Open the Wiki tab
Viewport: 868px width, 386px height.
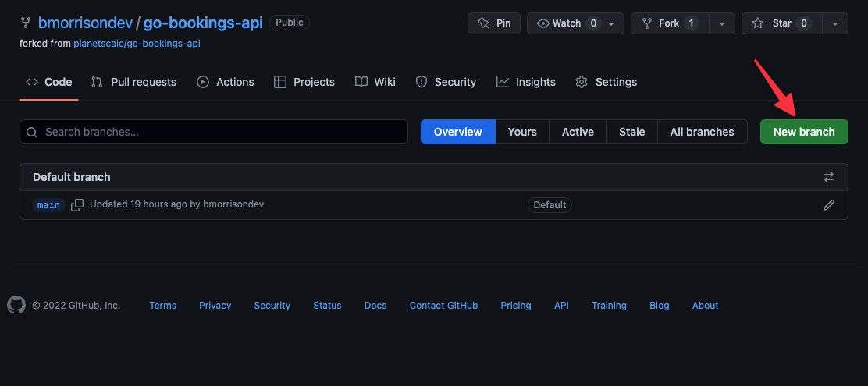[375, 82]
